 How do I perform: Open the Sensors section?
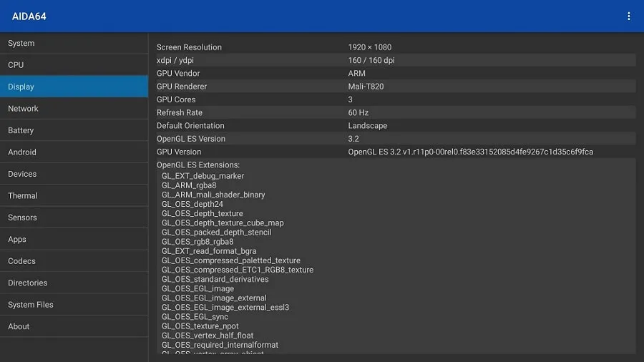click(74, 217)
